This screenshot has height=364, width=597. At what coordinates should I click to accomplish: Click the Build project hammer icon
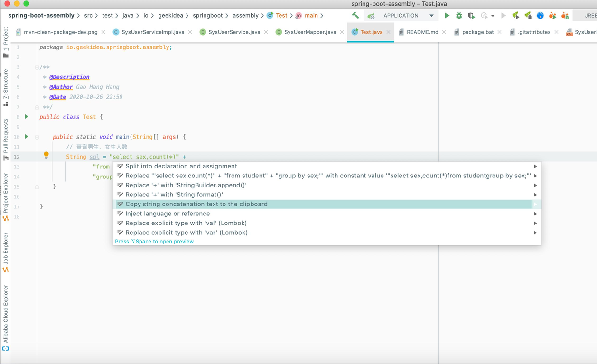coord(355,16)
